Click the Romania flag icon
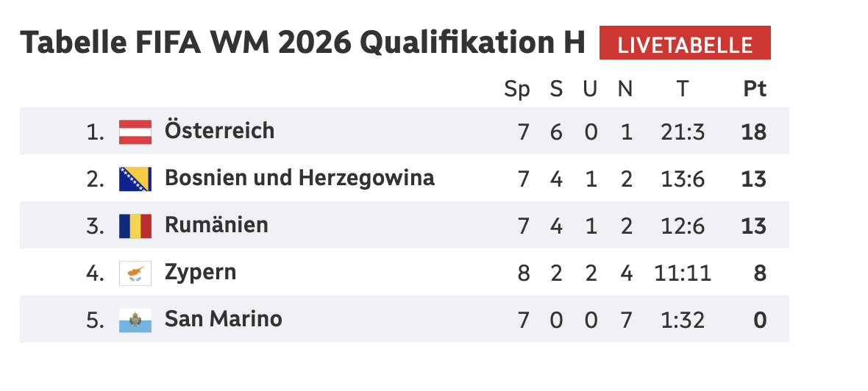This screenshot has width=868, height=391. (x=135, y=226)
